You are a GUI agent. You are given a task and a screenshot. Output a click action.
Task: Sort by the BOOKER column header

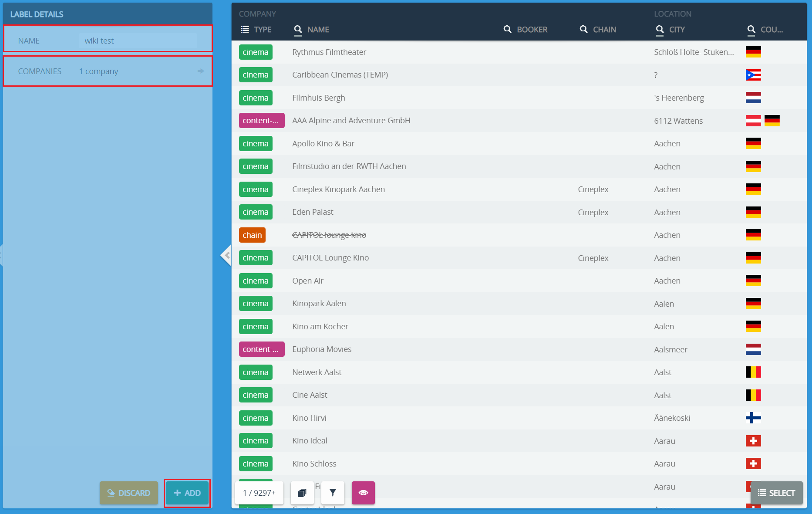[x=532, y=30]
